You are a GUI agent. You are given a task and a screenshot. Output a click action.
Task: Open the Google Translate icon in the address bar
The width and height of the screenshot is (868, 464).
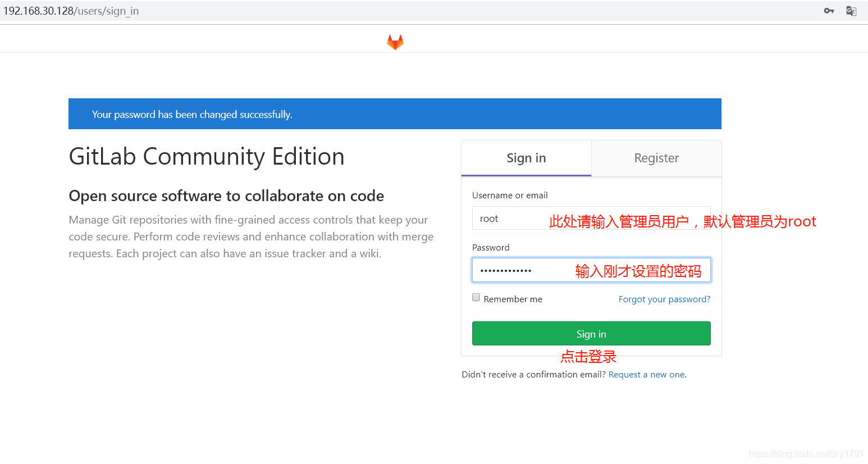coord(851,11)
